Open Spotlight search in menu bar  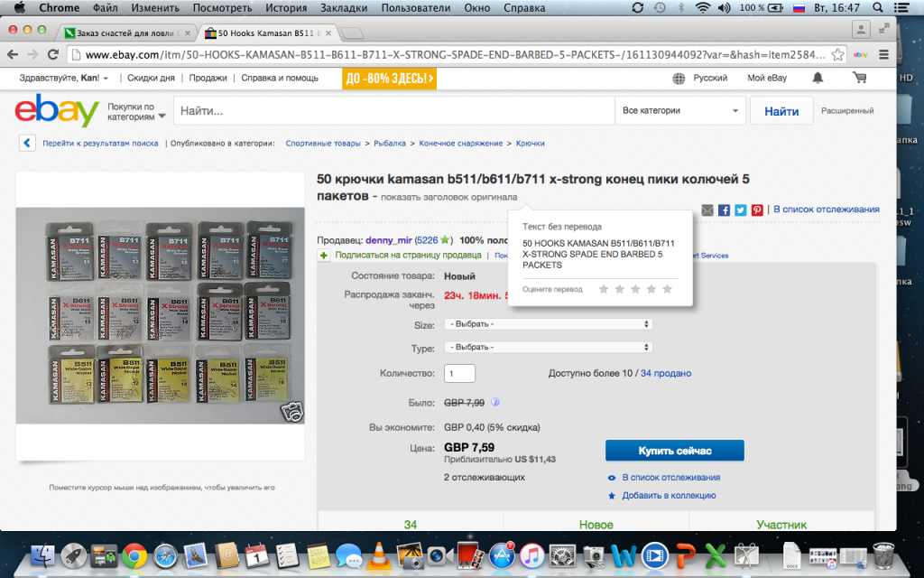(x=877, y=7)
